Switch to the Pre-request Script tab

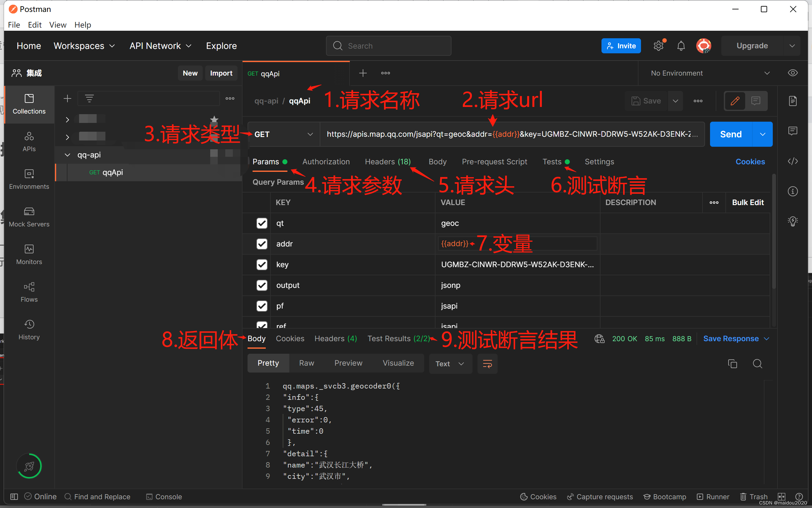coord(495,161)
